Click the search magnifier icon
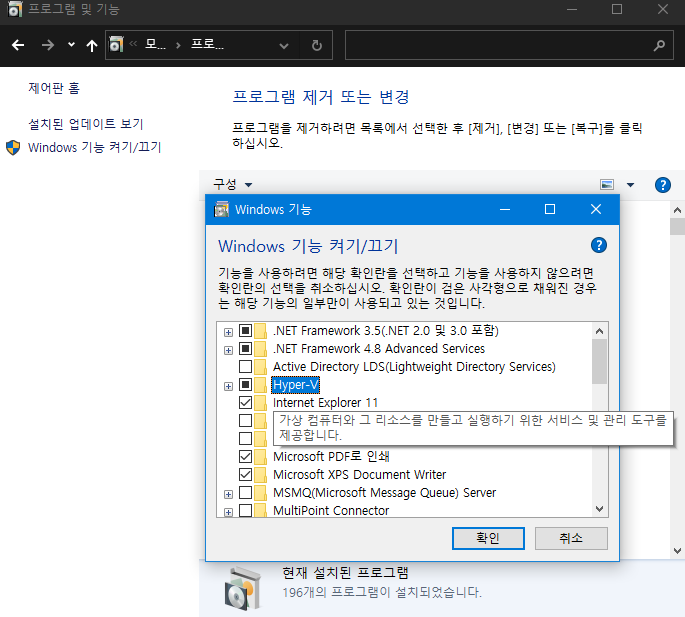The image size is (685, 617). point(659,45)
